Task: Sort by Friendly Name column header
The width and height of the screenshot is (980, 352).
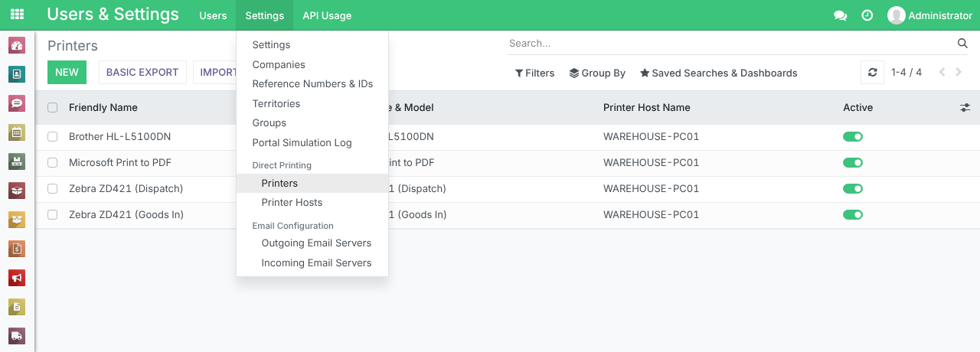Action: coord(103,108)
